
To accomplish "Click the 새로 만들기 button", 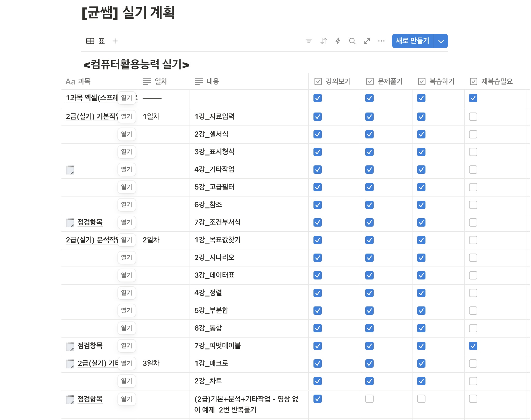I will pyautogui.click(x=413, y=41).
